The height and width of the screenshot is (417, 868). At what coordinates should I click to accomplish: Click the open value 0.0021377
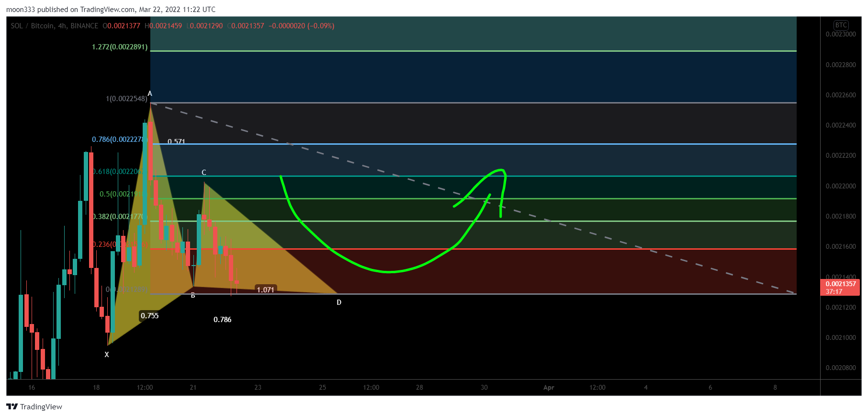coord(124,26)
